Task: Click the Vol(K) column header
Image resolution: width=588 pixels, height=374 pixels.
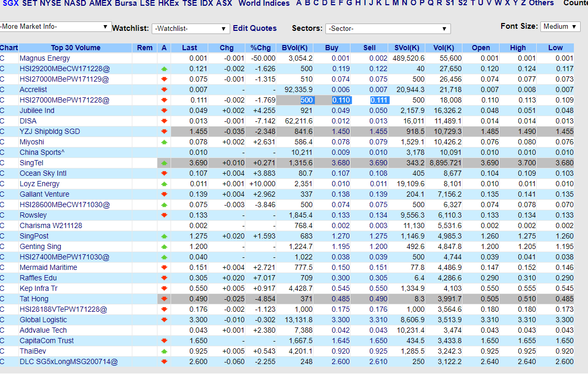Action: click(444, 48)
